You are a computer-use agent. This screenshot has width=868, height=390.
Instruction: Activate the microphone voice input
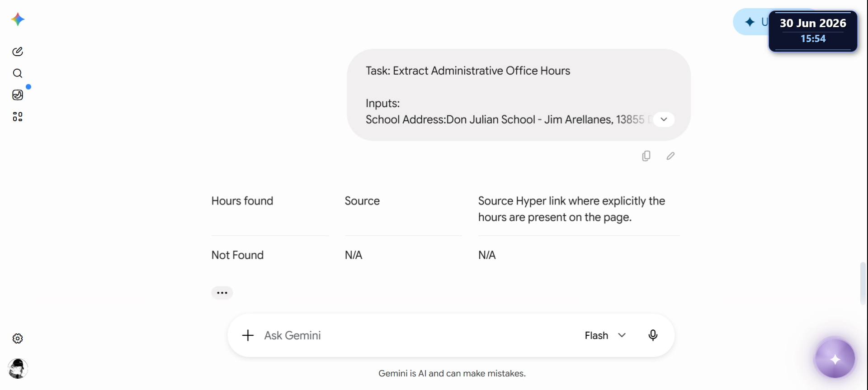653,335
